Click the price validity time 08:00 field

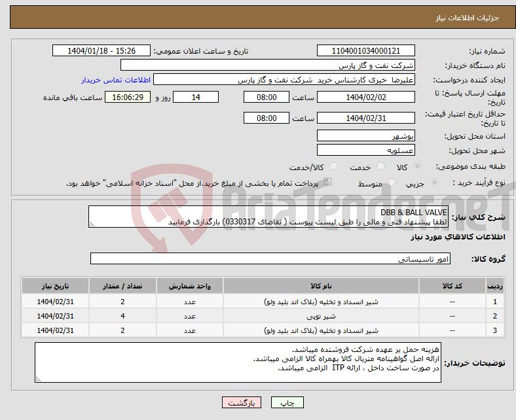tap(267, 118)
